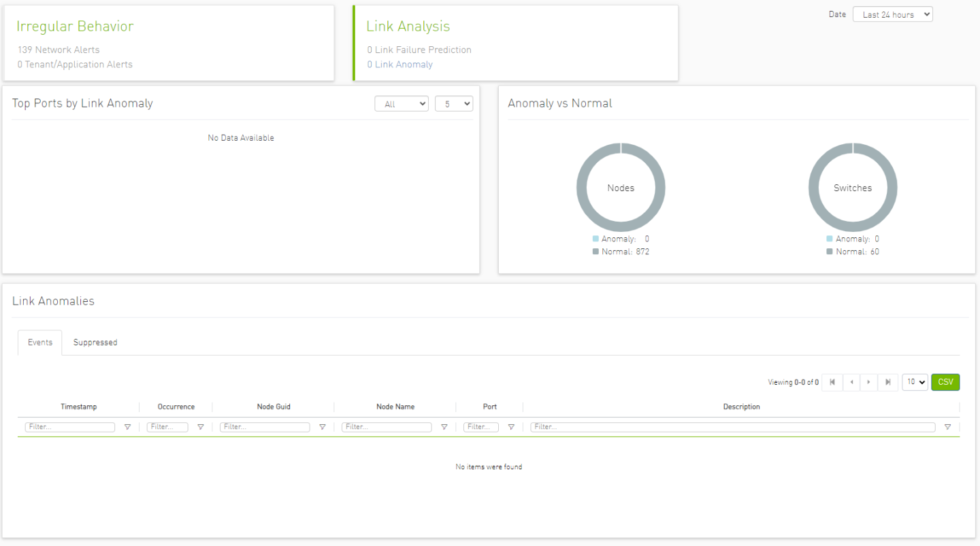
Task: Export link anomalies as CSV
Action: click(945, 382)
